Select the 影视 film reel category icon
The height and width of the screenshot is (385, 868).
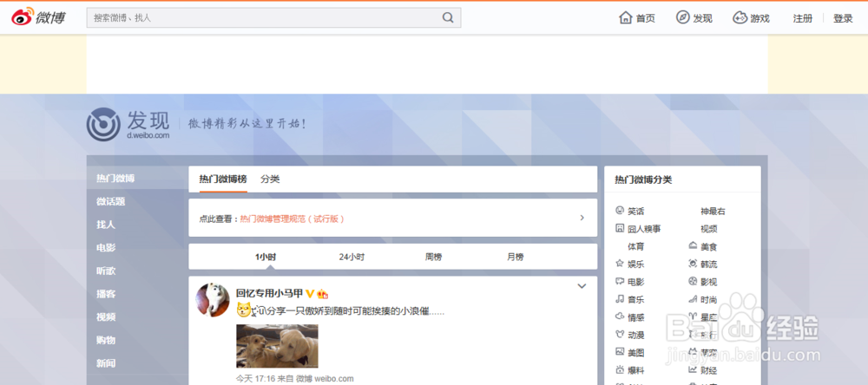pos(693,282)
